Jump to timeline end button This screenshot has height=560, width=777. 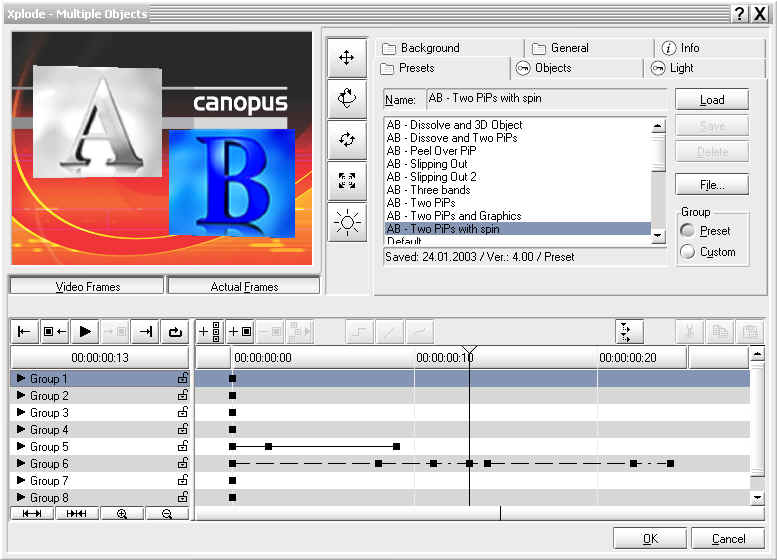(145, 332)
